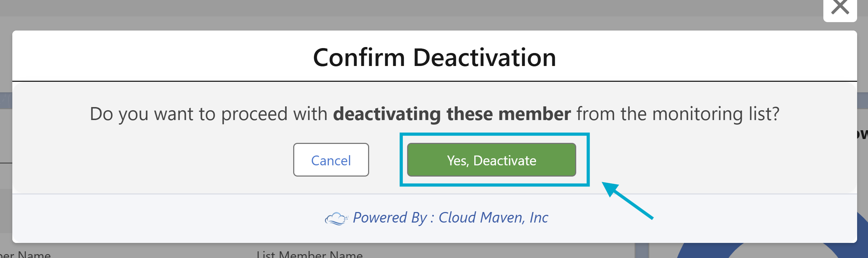Click the vertical scrollbar beside the blue chart
The width and height of the screenshot is (868, 258).
pos(642,250)
